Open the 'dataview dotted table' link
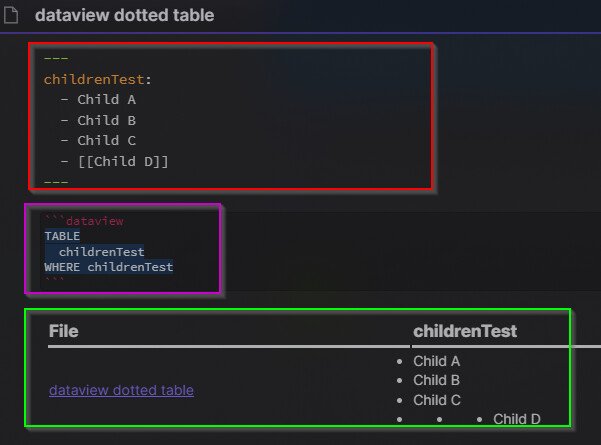Image resolution: width=601 pixels, height=445 pixels. [x=121, y=390]
